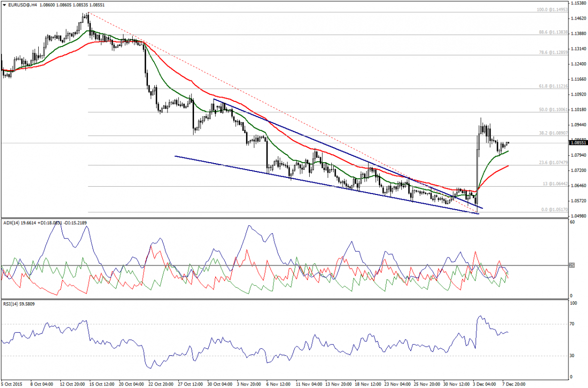Click the 88.6 Fibonacci level label
588x388 pixels.
pos(552,32)
